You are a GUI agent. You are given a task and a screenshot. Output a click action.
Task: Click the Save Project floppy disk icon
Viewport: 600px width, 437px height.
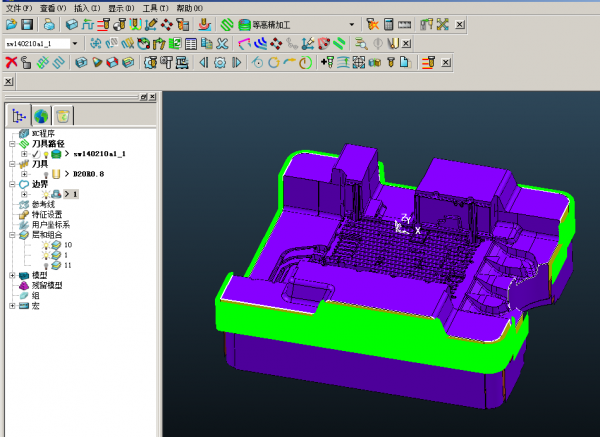tap(27, 24)
